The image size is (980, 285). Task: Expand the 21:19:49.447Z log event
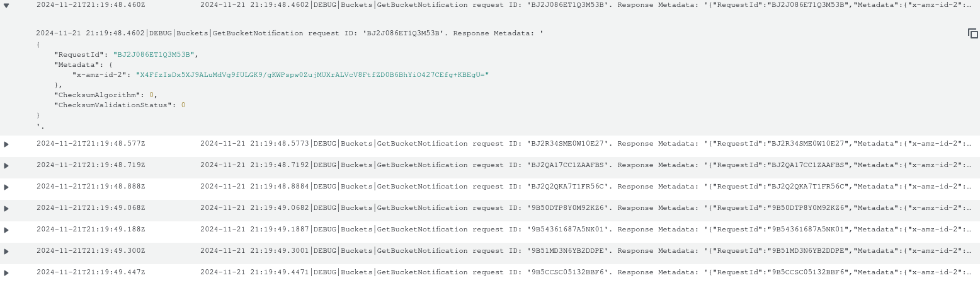click(6, 273)
